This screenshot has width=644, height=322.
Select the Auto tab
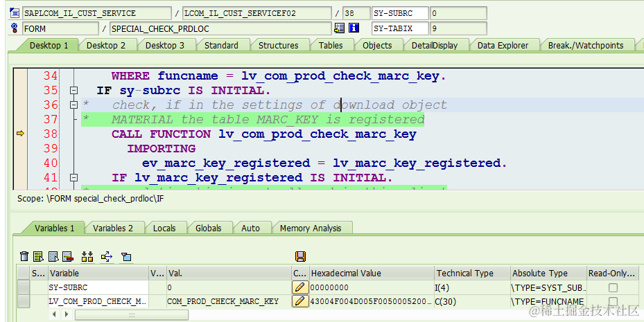tap(250, 228)
